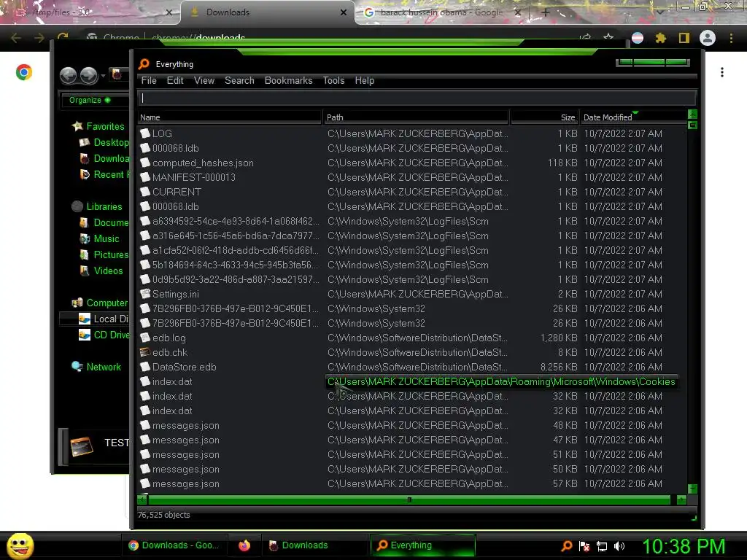The image size is (747, 560).
Task: Click the edb.log file icon
Action: click(145, 338)
